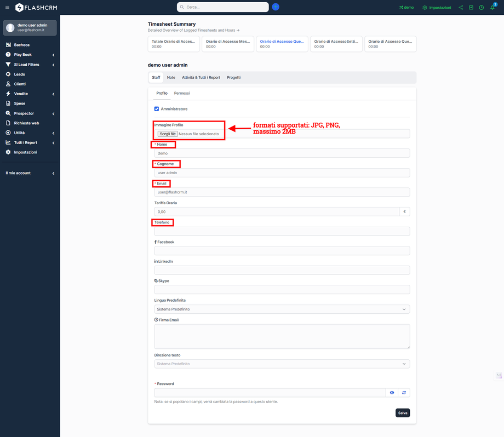The width and height of the screenshot is (504, 437).
Task: Toggle the Amministratore checkbox
Action: point(157,109)
